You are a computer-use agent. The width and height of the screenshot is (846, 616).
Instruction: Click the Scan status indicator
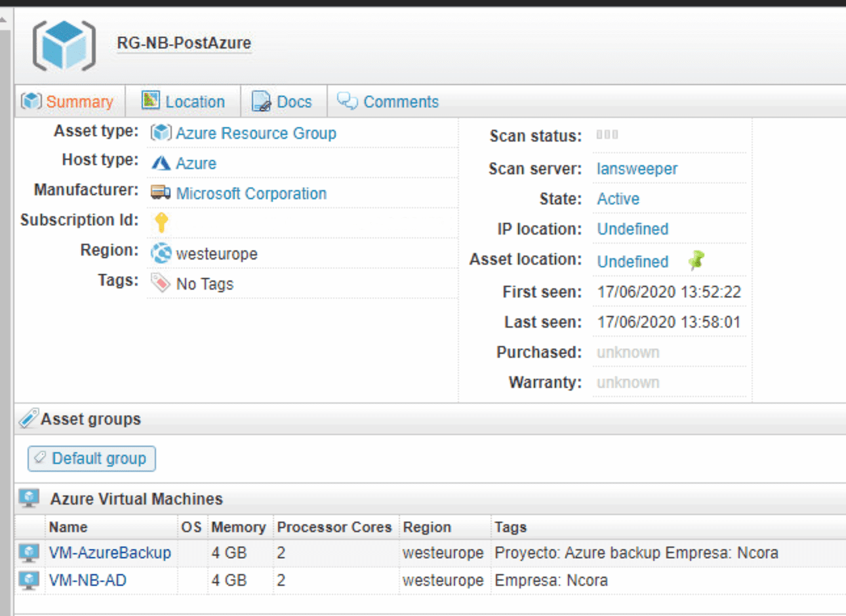607,134
